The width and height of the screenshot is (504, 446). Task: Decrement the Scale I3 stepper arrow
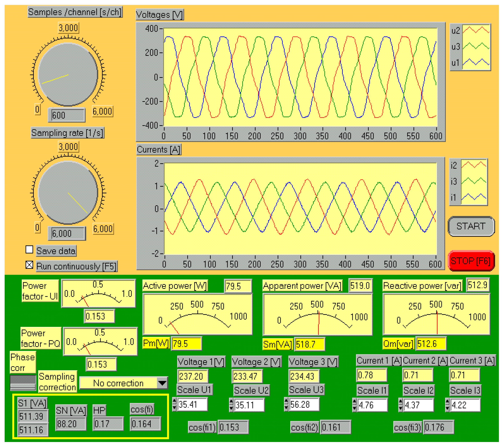447,408
